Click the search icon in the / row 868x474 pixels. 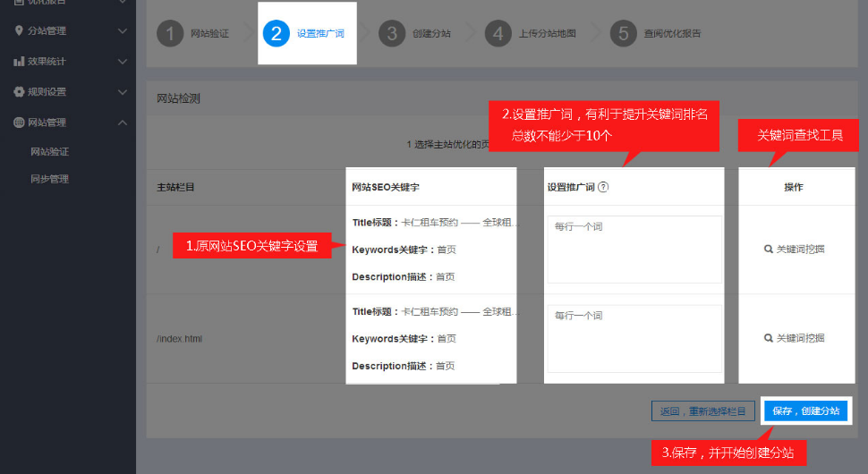[x=769, y=249]
